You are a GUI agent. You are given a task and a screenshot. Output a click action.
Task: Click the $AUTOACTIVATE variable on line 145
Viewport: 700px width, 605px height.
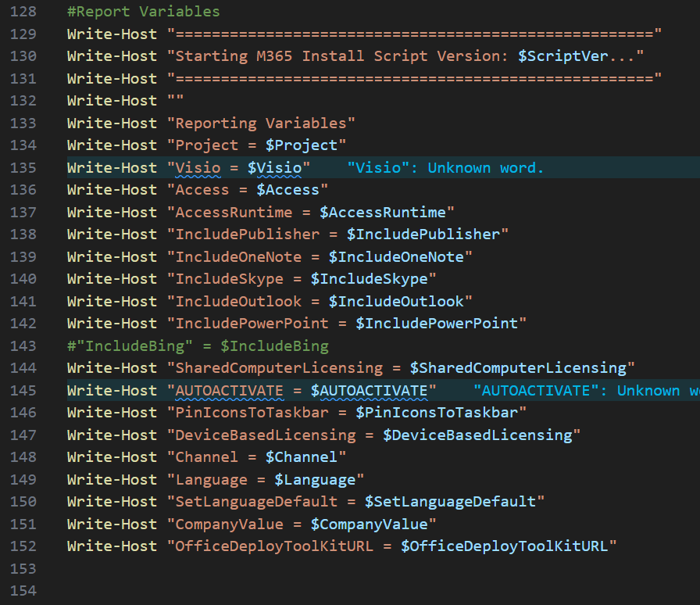coord(369,391)
